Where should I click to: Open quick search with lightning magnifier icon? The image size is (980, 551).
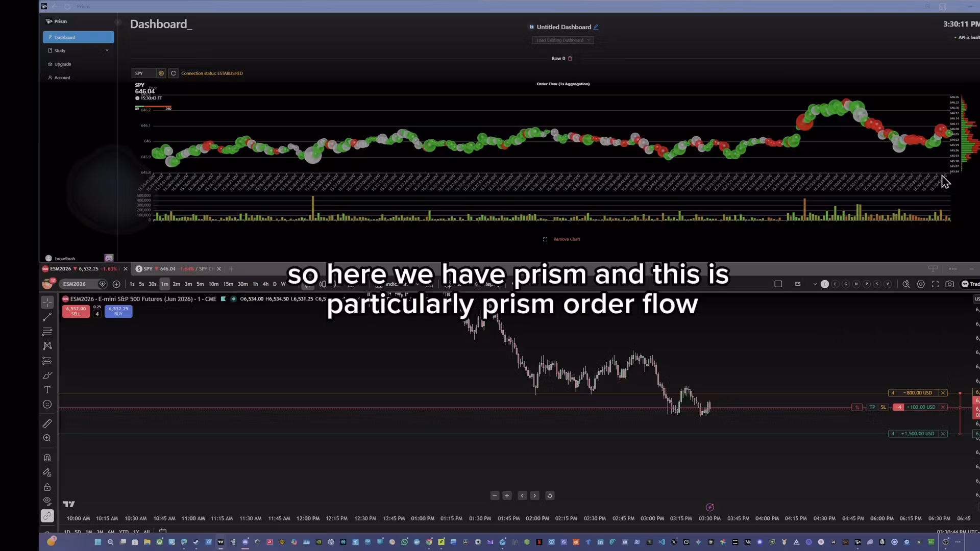(906, 284)
